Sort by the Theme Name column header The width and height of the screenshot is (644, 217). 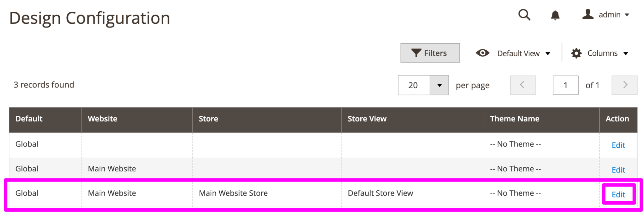pos(515,119)
